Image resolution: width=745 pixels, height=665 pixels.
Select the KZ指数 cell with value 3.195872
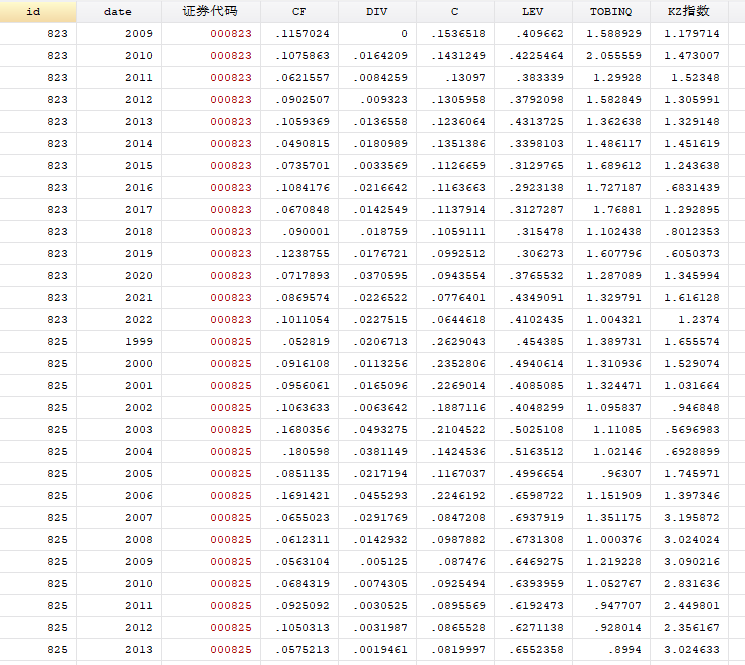pyautogui.click(x=692, y=517)
